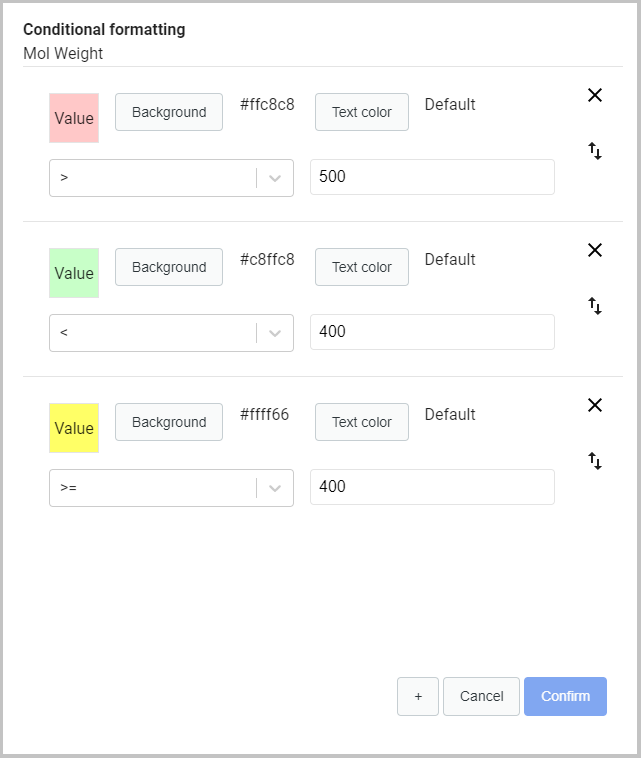Click the yellow Value preview swatch
The height and width of the screenshot is (758, 641).
pos(74,428)
